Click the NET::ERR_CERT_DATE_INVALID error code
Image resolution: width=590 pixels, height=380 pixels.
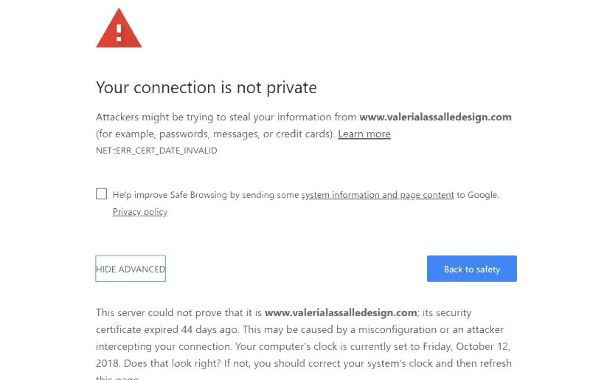click(157, 150)
